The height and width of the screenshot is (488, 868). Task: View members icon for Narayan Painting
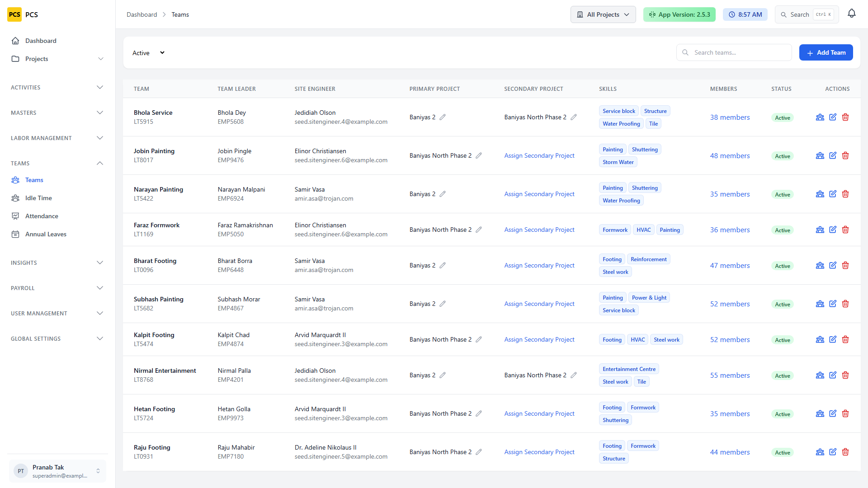point(820,194)
